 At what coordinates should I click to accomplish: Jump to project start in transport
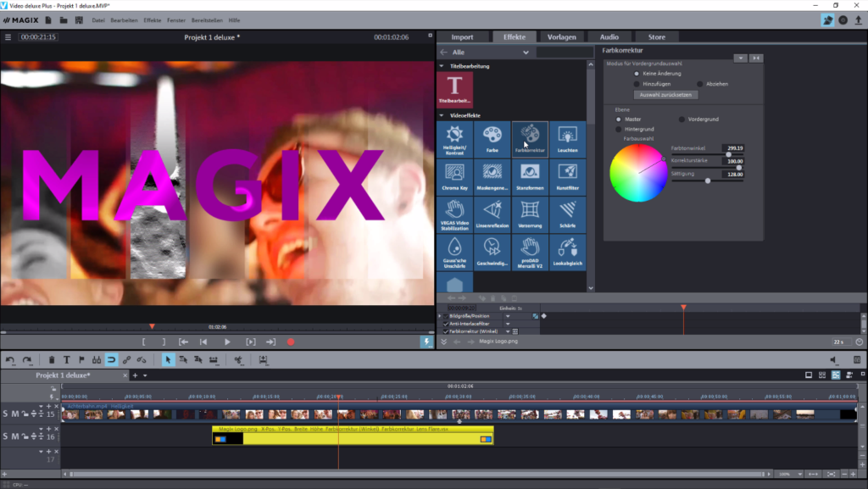203,342
